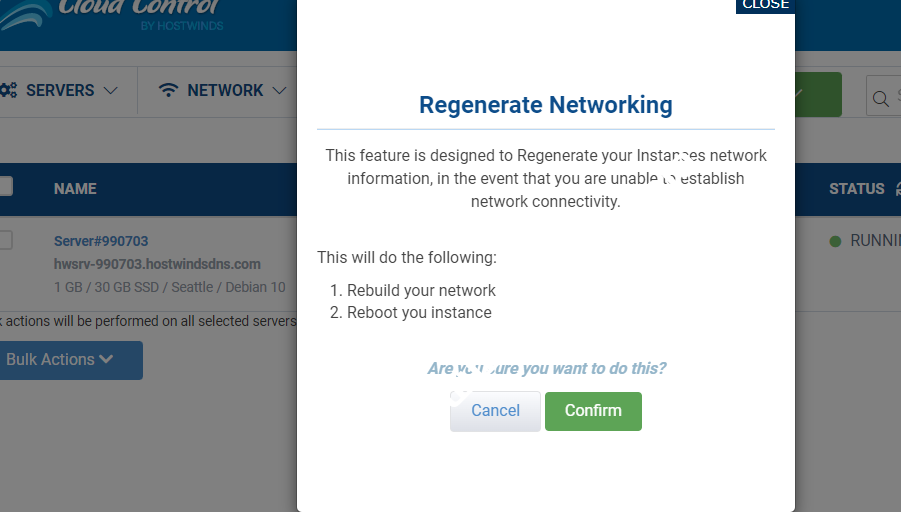This screenshot has width=901, height=512.
Task: Click the Network wifi icon
Action: point(169,90)
